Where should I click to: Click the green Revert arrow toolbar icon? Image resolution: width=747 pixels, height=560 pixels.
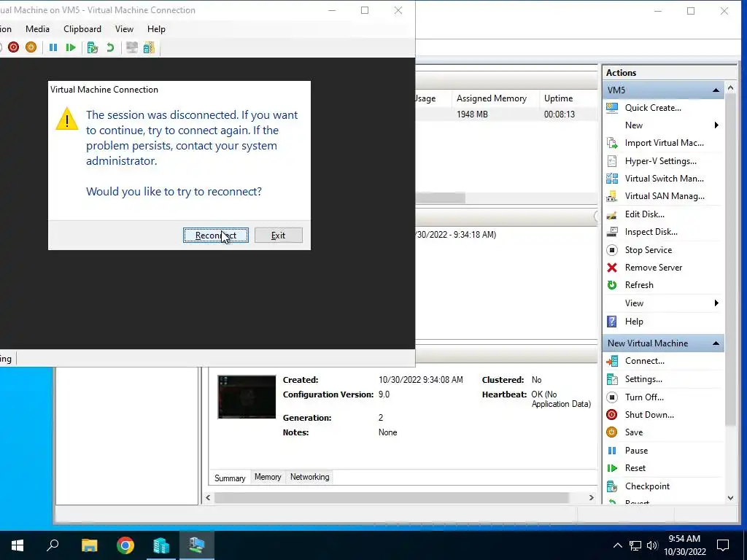(x=110, y=47)
